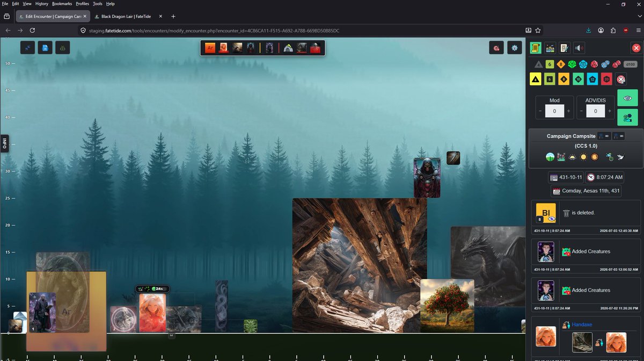Open the calendar date 431-10-11
Image resolution: width=644 pixels, height=361 pixels.
tap(566, 177)
